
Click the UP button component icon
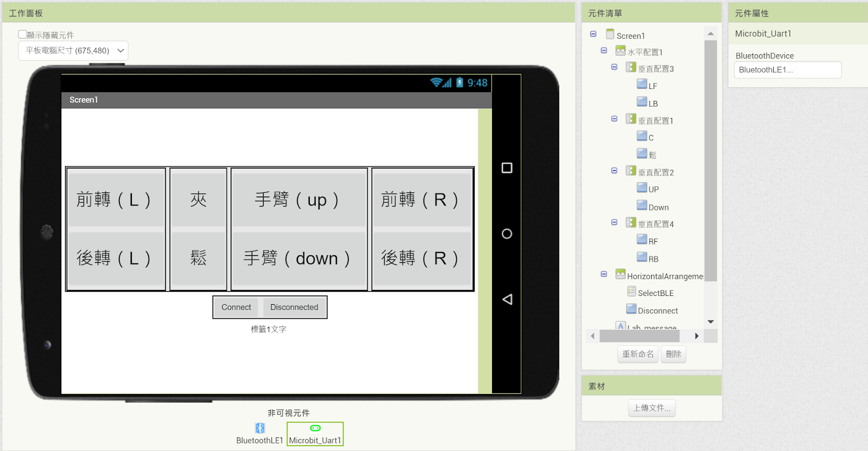click(642, 188)
